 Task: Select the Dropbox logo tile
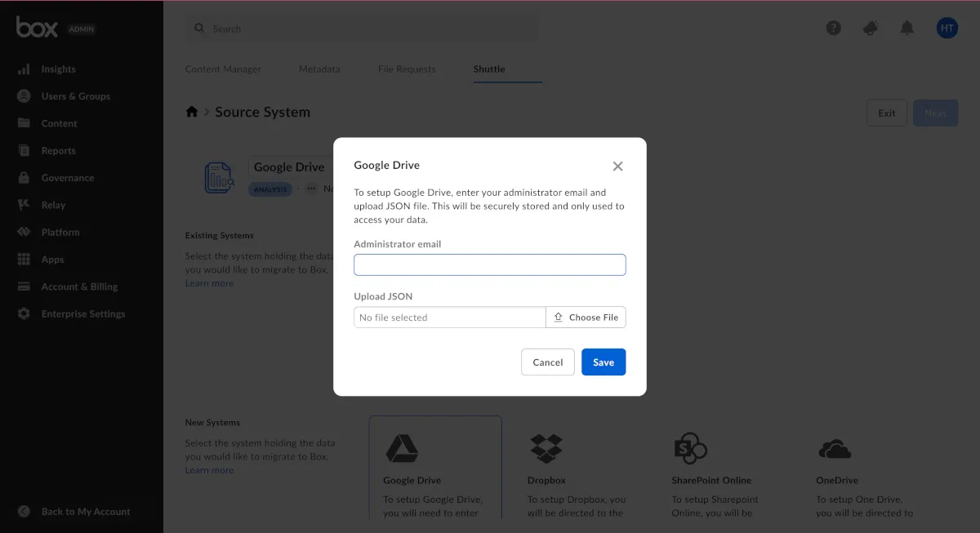click(x=546, y=448)
